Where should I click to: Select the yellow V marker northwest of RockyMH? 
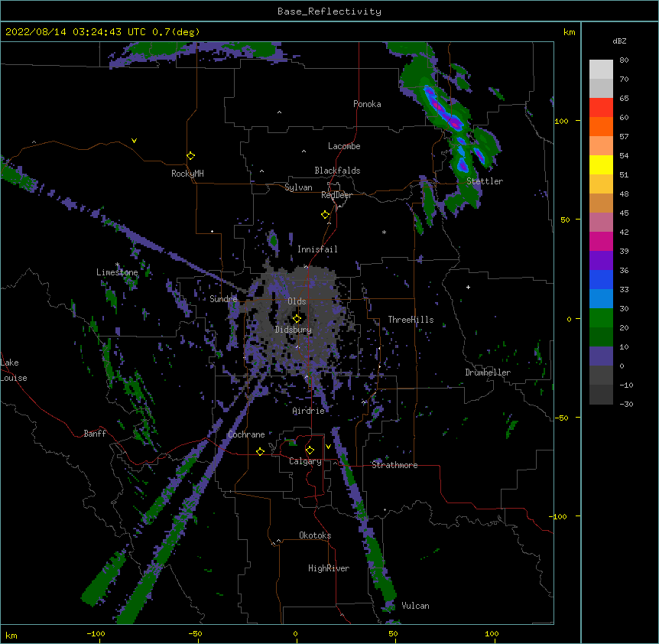coord(134,141)
